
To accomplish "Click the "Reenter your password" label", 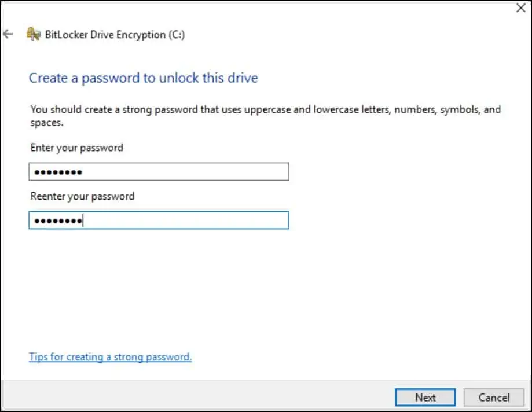I will pyautogui.click(x=82, y=196).
